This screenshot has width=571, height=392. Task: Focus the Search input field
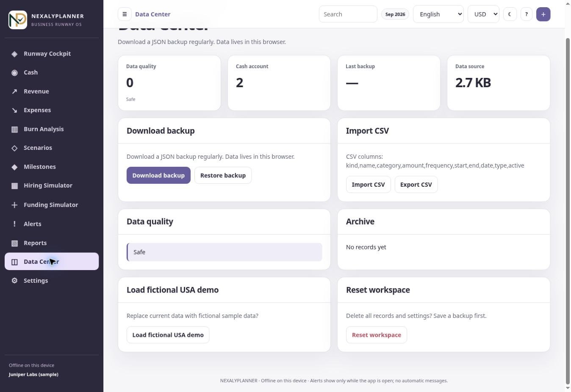point(348,14)
